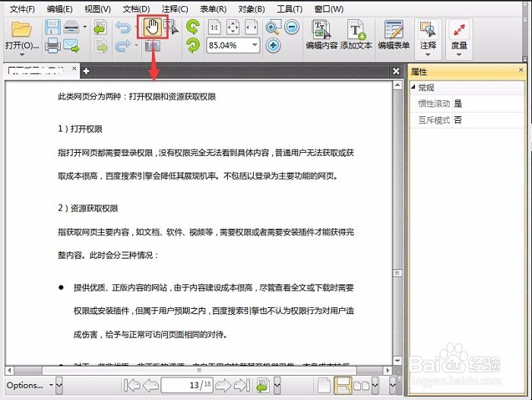Close the document view with the X button
The height and width of the screenshot is (400, 532).
(396, 71)
